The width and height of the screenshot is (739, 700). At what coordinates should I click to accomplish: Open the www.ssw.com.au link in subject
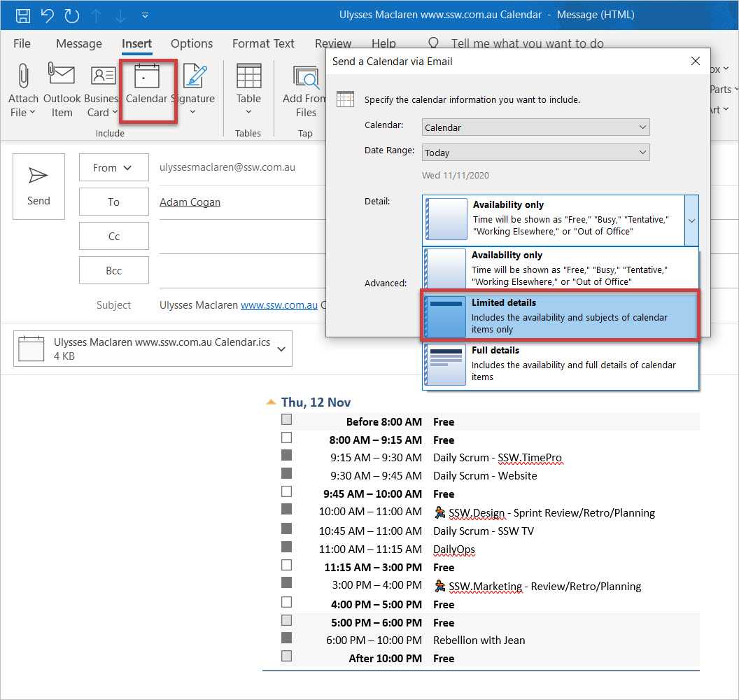point(279,305)
